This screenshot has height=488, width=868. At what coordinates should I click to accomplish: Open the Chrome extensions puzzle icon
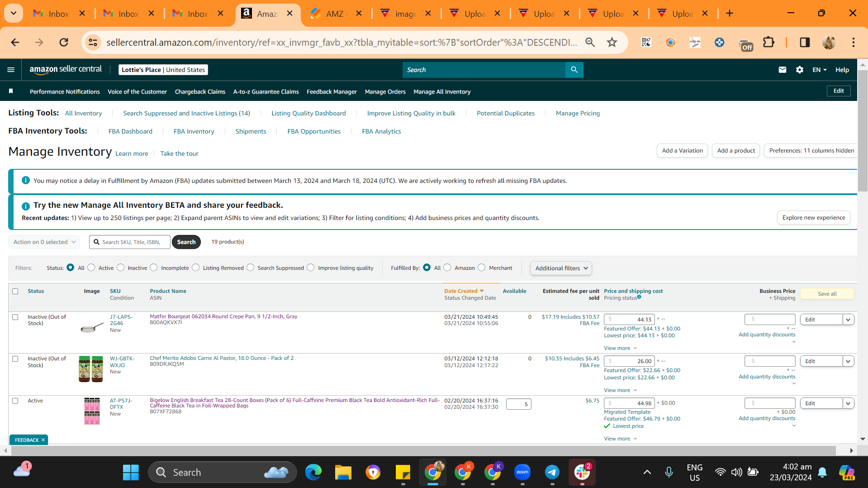(x=768, y=43)
